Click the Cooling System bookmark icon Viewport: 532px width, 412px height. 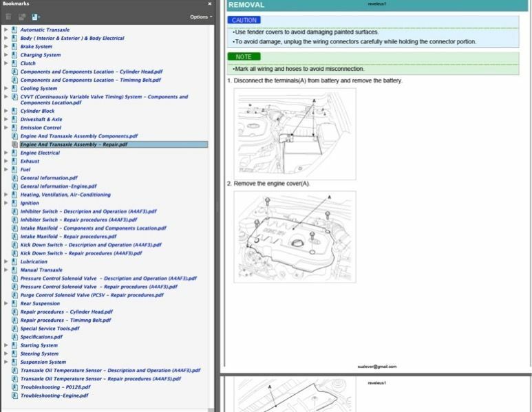pos(14,88)
